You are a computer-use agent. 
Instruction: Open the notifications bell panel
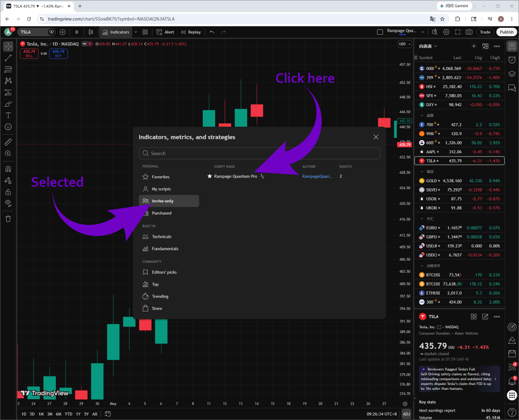click(x=512, y=381)
